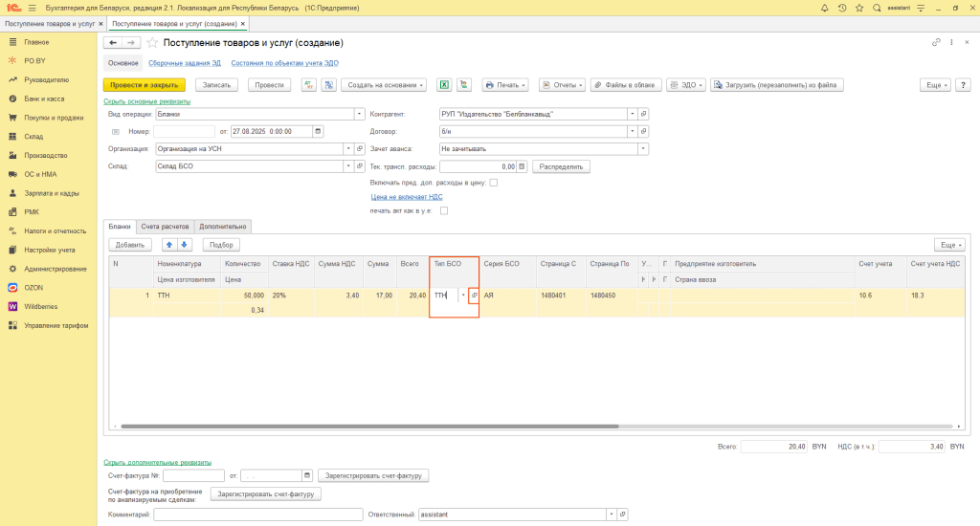Image resolution: width=980 pixels, height=526 pixels.
Task: Open Банк и касса section
Action: [x=44, y=99]
